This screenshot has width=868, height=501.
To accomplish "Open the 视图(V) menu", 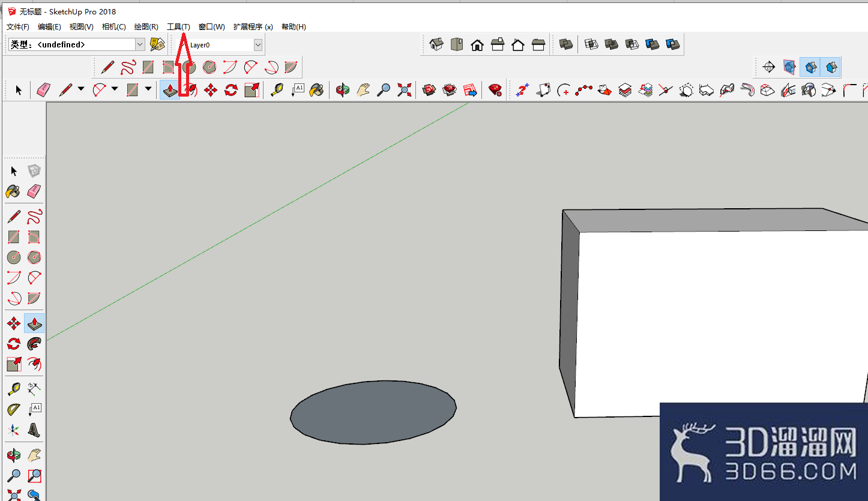I will pos(82,27).
